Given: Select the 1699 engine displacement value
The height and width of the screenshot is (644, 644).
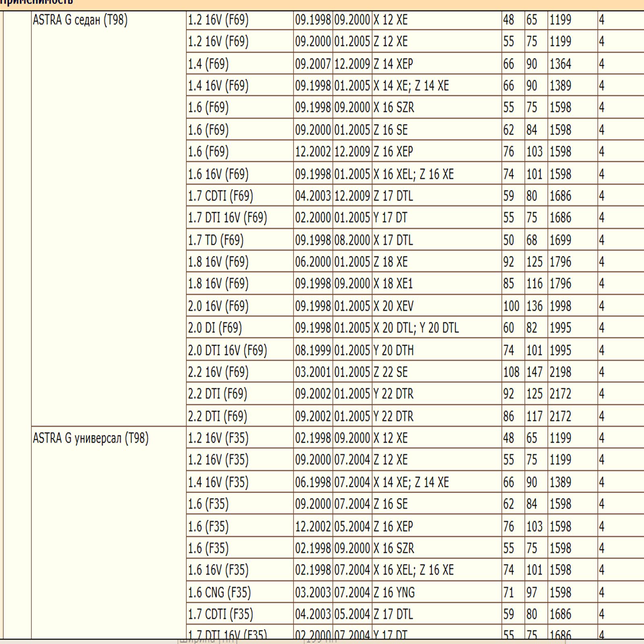Looking at the screenshot, I should click(560, 240).
